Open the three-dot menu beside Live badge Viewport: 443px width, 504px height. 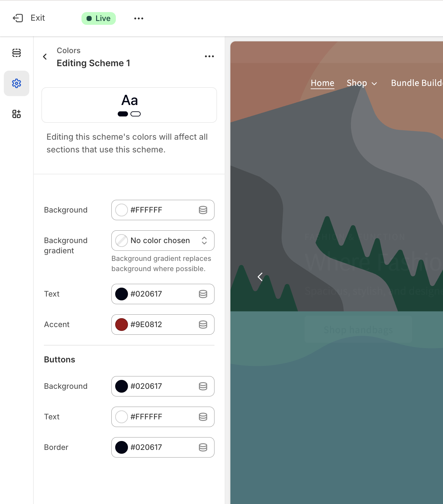[x=139, y=18]
